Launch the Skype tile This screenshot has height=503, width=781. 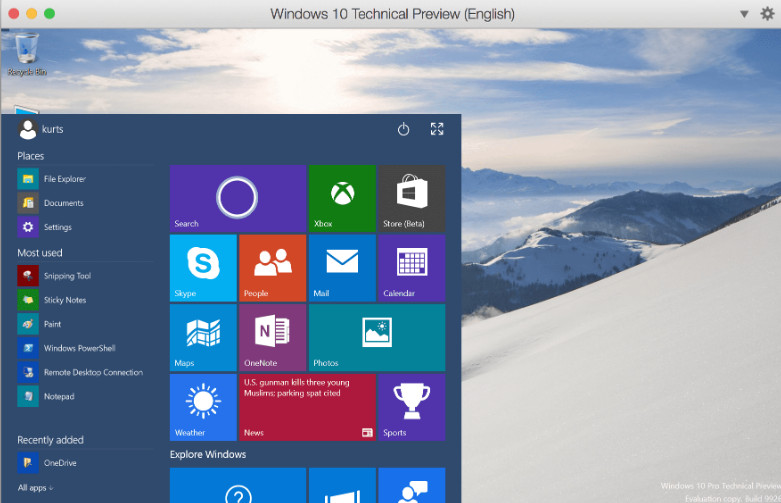[203, 268]
